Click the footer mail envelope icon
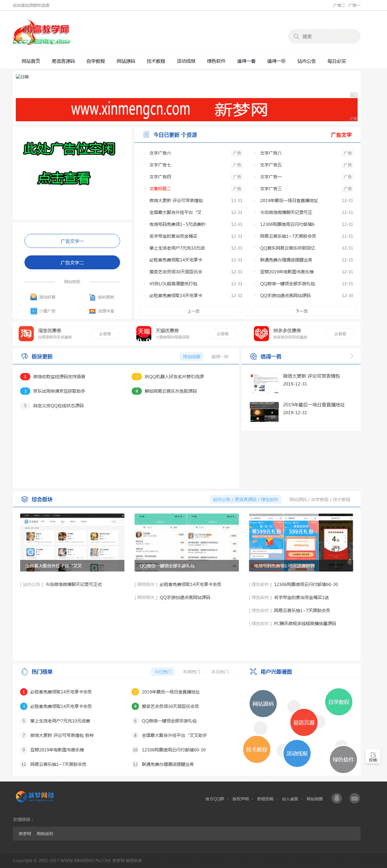This screenshot has width=387, height=868. click(x=354, y=798)
